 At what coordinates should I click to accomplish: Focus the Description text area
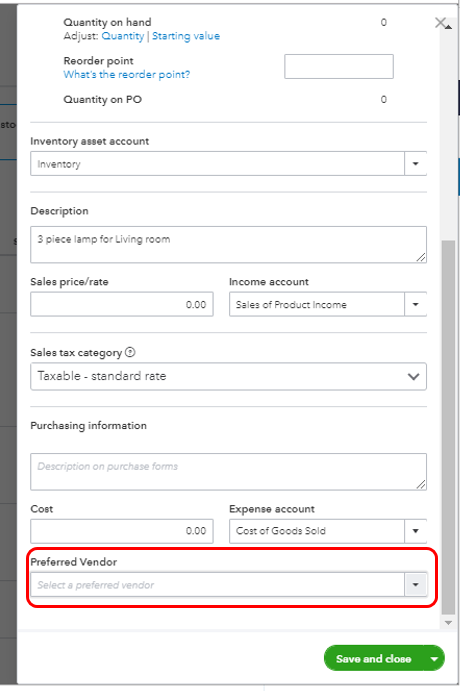click(x=228, y=245)
